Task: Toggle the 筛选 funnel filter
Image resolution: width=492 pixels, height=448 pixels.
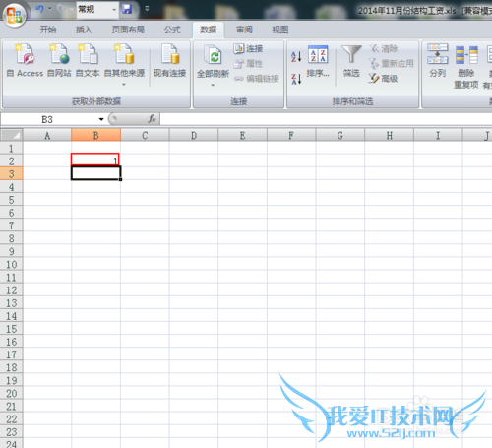Action: 351,62
